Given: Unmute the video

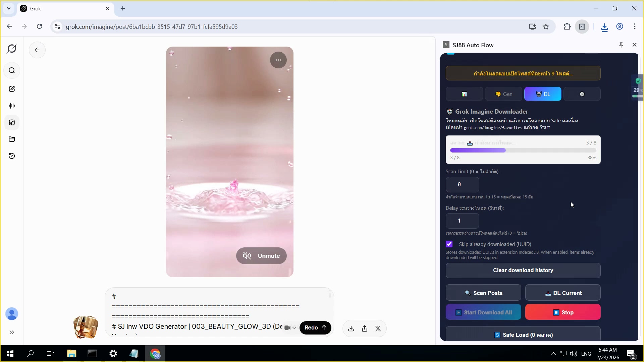Looking at the screenshot, I should point(261,256).
